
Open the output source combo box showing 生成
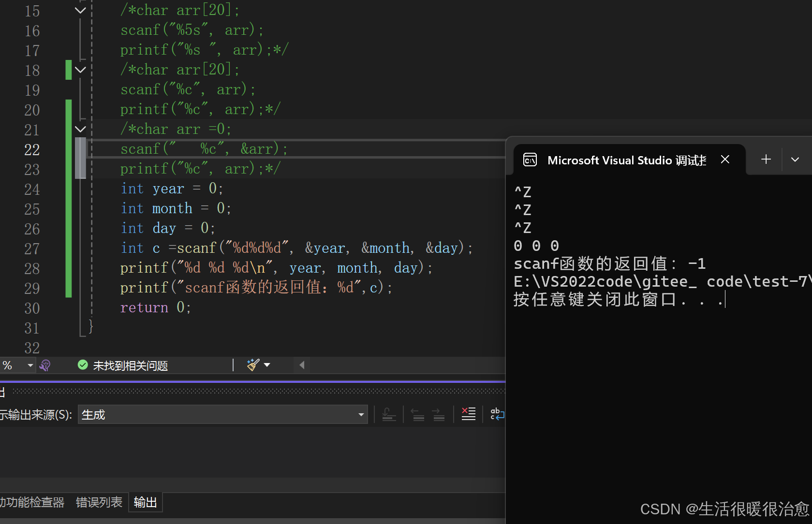click(x=222, y=415)
